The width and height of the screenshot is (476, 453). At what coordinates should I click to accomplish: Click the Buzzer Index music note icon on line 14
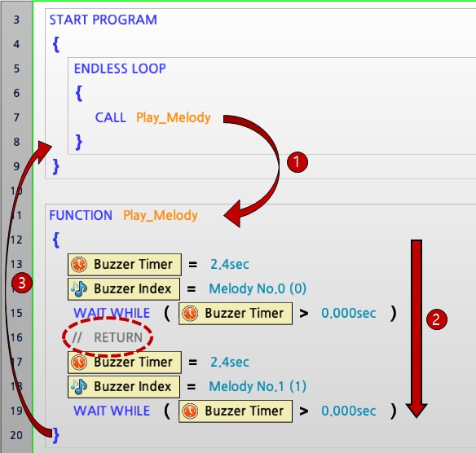click(79, 288)
